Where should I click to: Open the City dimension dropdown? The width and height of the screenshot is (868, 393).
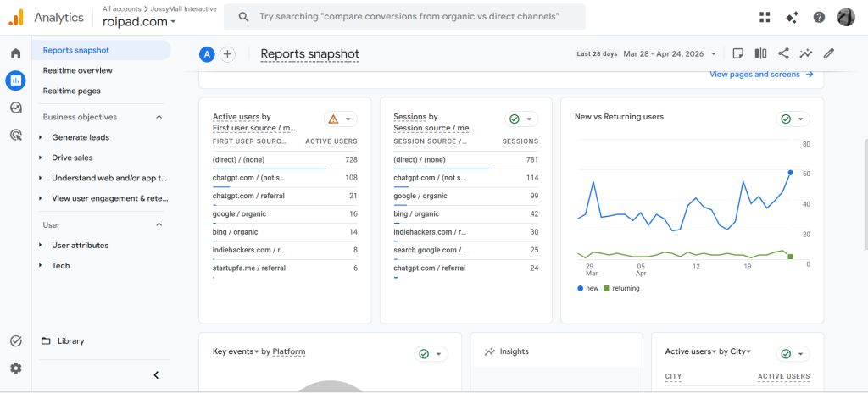(x=740, y=351)
